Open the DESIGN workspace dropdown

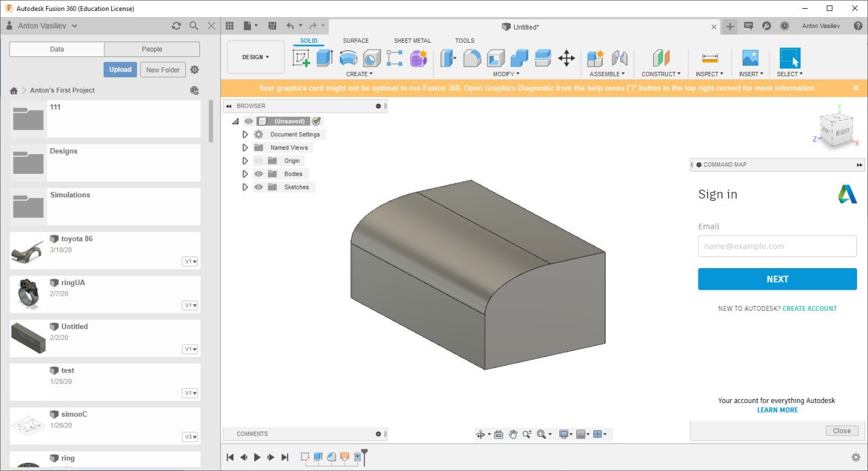click(256, 57)
